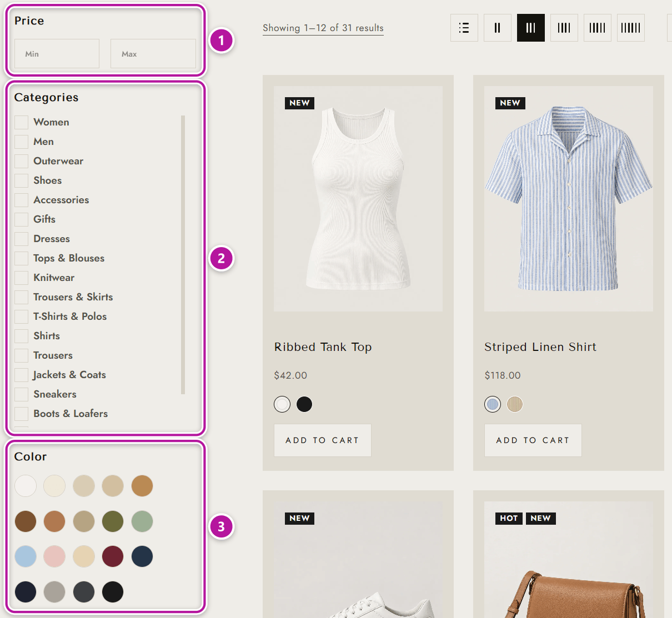This screenshot has height=618, width=672.
Task: Select six-column grid view
Action: 631,28
